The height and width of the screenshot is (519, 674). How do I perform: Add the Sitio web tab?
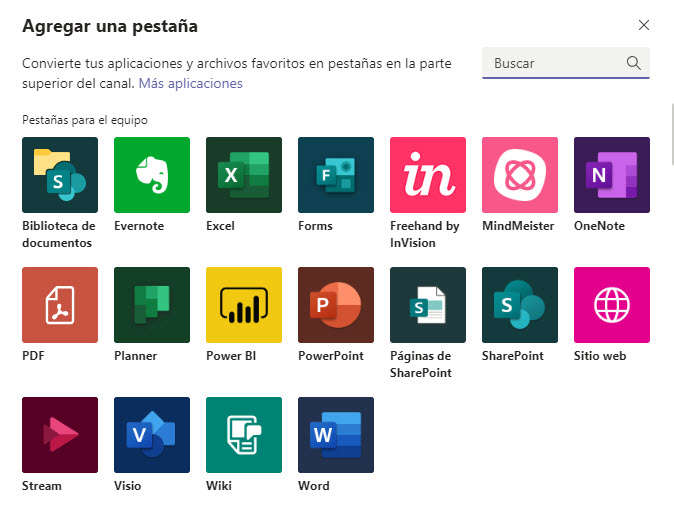pos(612,305)
